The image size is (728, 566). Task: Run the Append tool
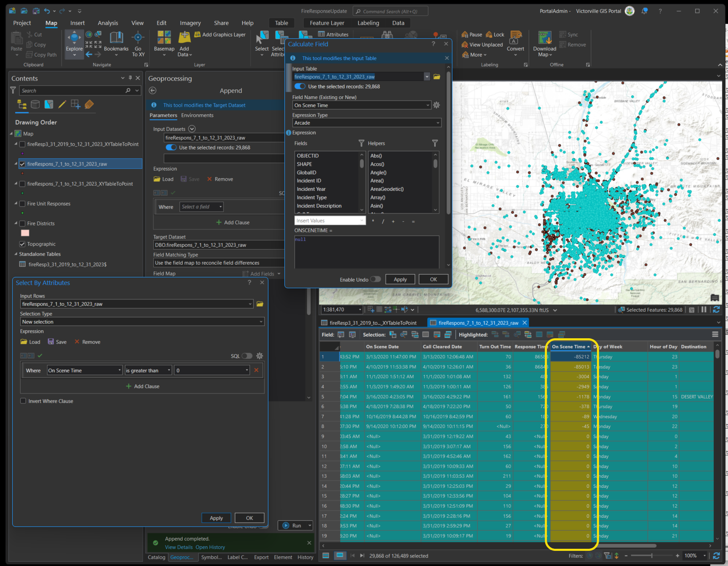[x=292, y=525]
